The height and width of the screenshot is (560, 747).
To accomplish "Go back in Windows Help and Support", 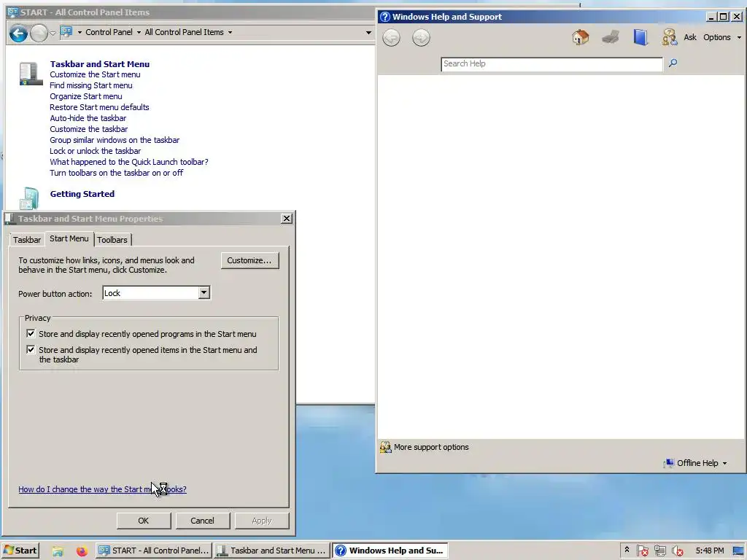I will [x=391, y=38].
